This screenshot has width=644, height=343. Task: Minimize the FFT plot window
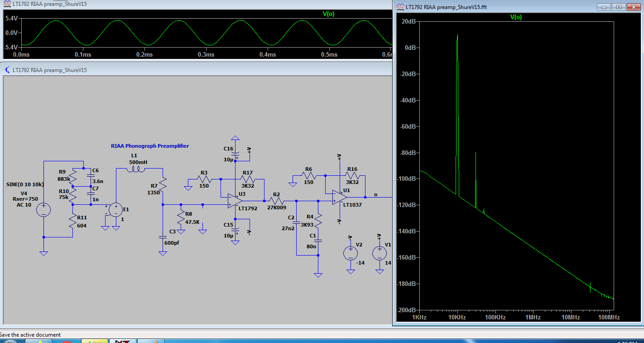click(x=604, y=7)
